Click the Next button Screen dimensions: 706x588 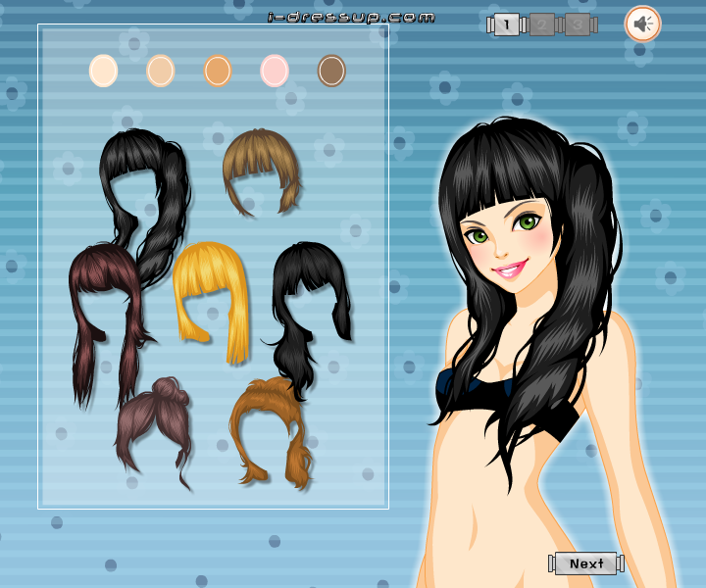pyautogui.click(x=585, y=563)
